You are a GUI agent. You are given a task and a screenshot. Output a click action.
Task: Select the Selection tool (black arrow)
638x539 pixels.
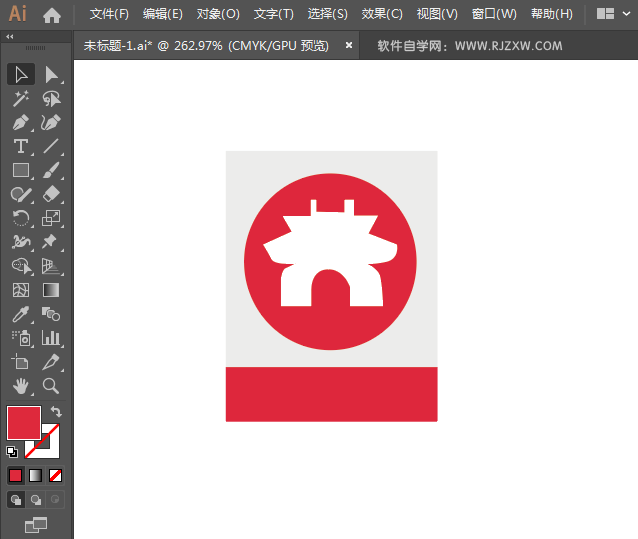21,75
